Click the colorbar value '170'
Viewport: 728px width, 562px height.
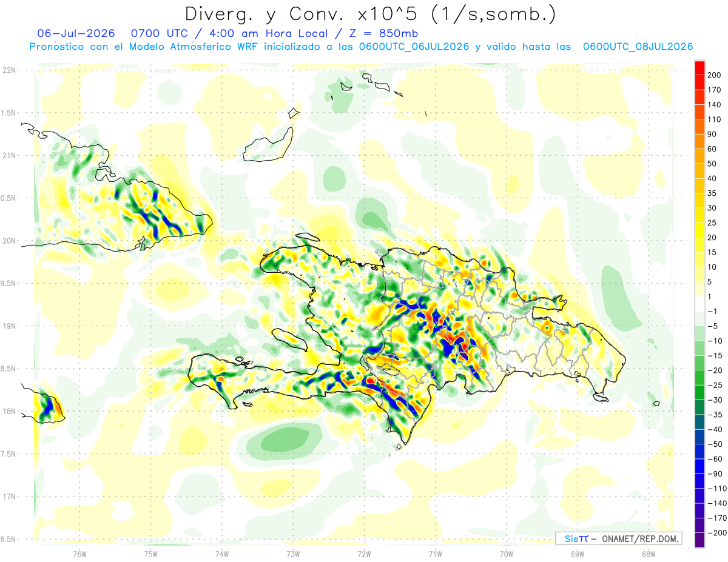(715, 90)
